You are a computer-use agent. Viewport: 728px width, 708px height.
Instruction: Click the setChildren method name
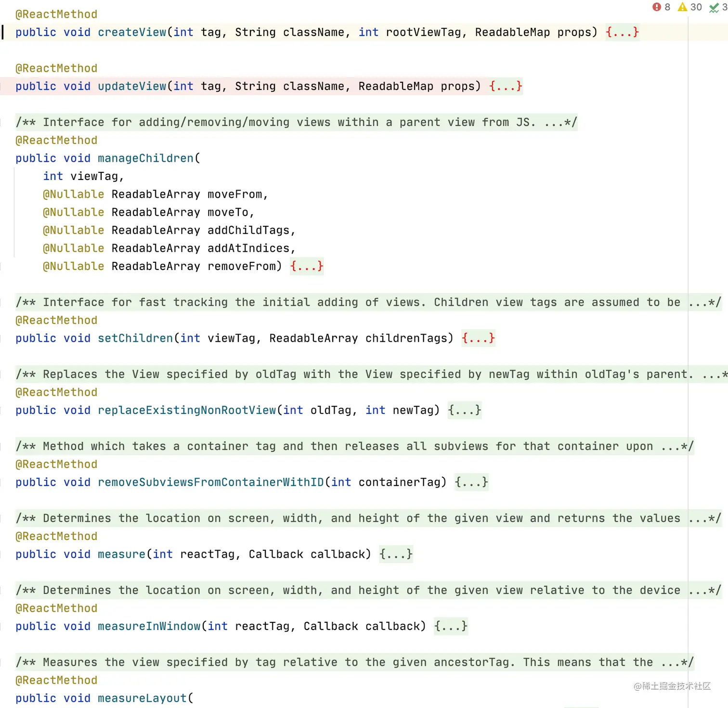coord(135,338)
